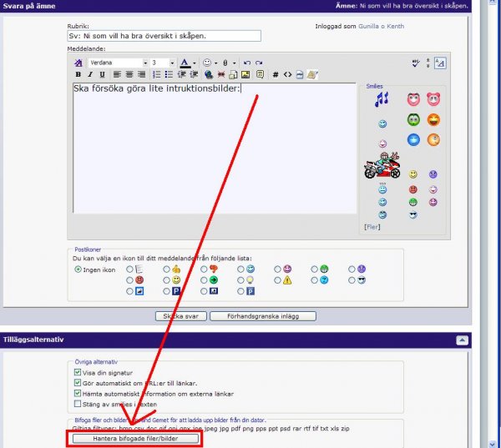Insert the green frog-face smiley
This screenshot has width=501, height=448.
413,119
